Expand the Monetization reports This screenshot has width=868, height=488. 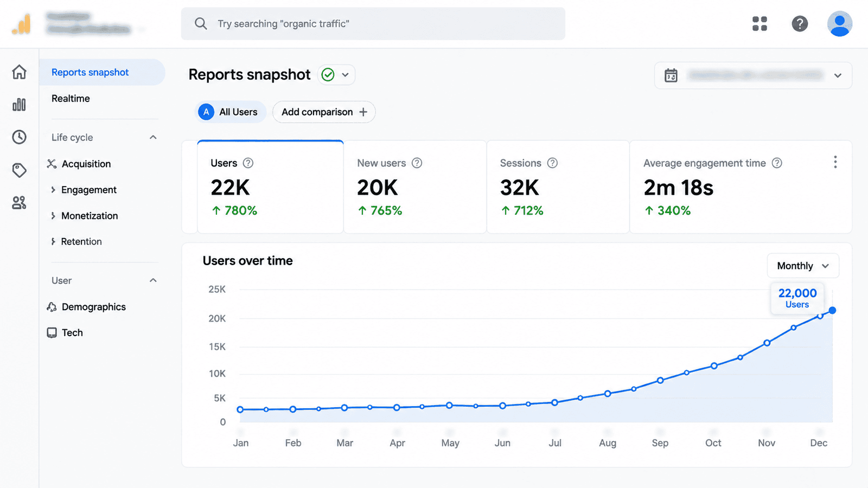[x=53, y=216]
